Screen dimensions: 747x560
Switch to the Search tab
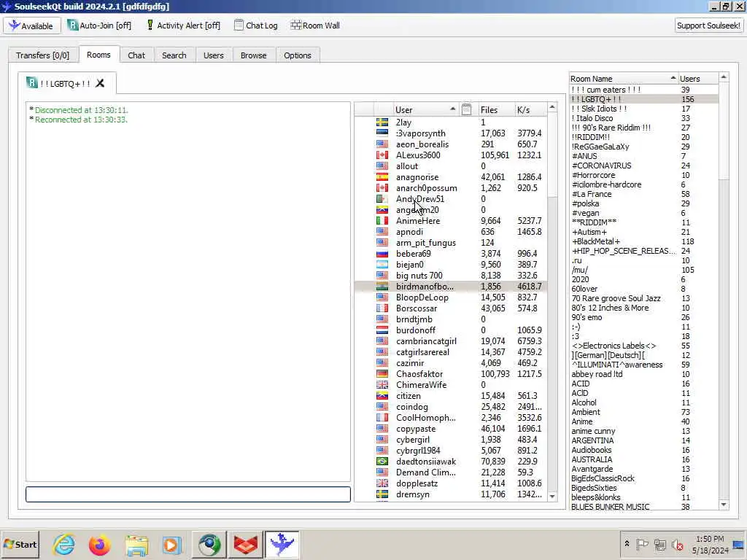174,55
